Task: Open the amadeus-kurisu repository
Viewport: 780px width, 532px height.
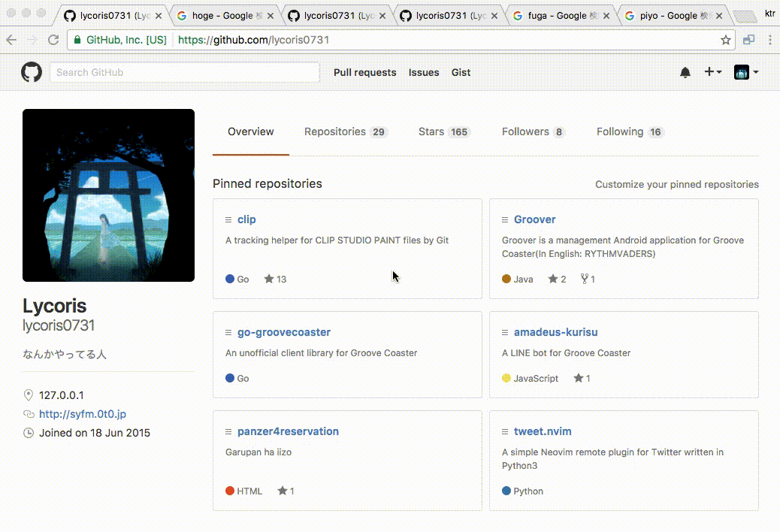Action: [x=555, y=332]
